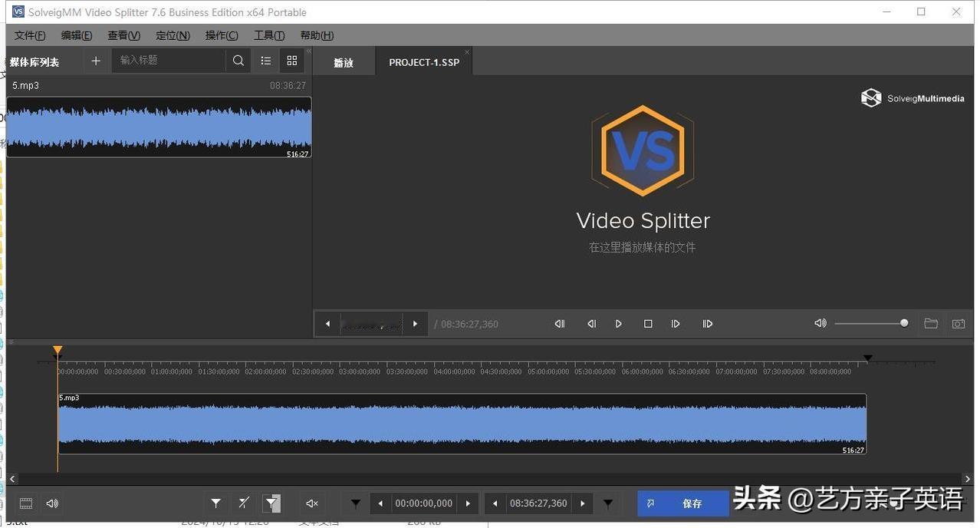Viewport: 980px width, 528px height.
Task: Click the end time field 08:36:27,360
Action: [538, 503]
